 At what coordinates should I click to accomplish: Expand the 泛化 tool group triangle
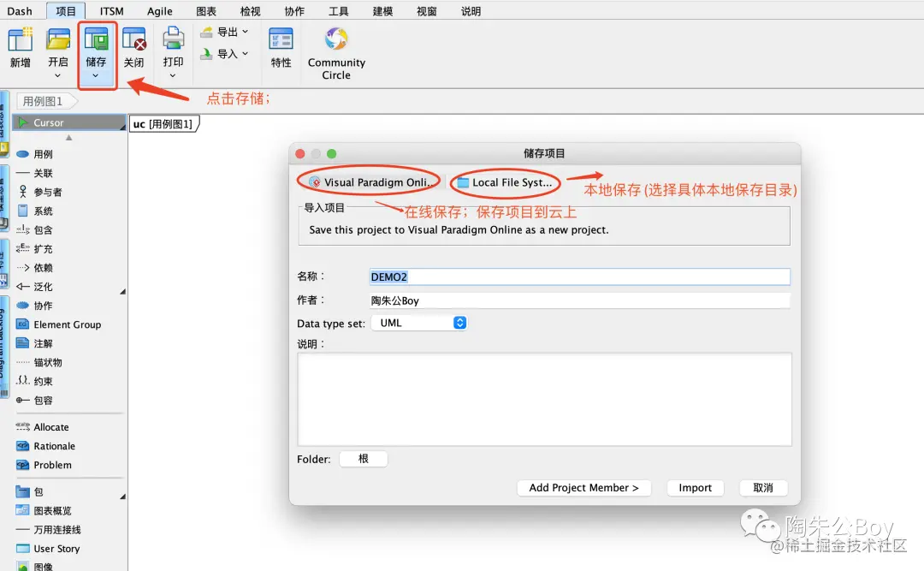122,291
